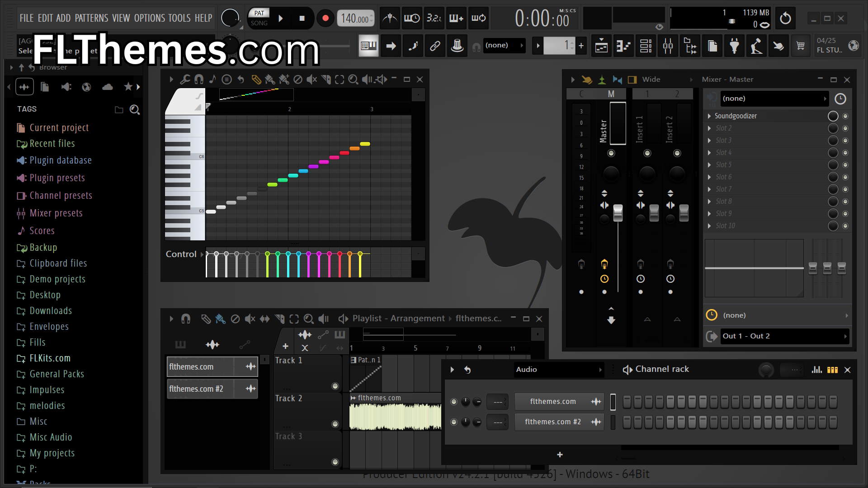Mute the flthemes.com #2 channel in Channel rack
This screenshot has width=868, height=488.
tap(454, 422)
